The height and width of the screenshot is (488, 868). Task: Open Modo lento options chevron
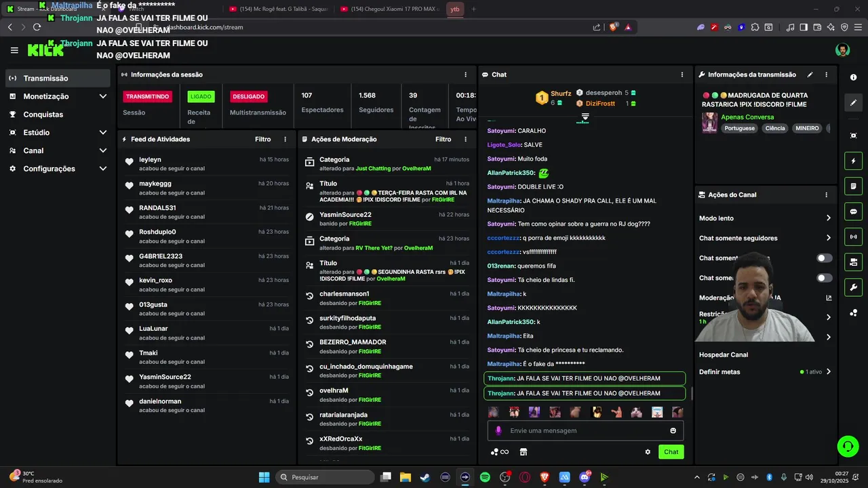click(828, 218)
